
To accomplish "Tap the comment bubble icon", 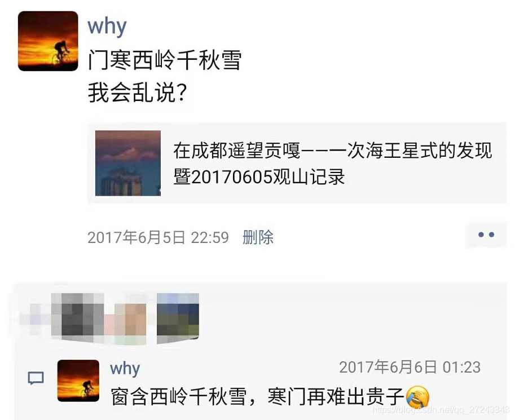I will [36, 378].
